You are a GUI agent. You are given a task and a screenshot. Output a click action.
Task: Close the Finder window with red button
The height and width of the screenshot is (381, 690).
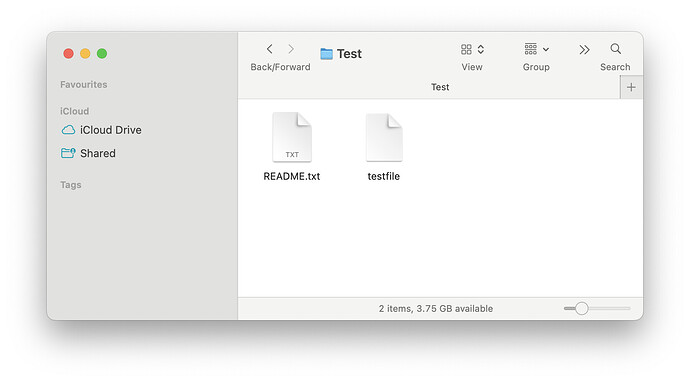click(69, 54)
